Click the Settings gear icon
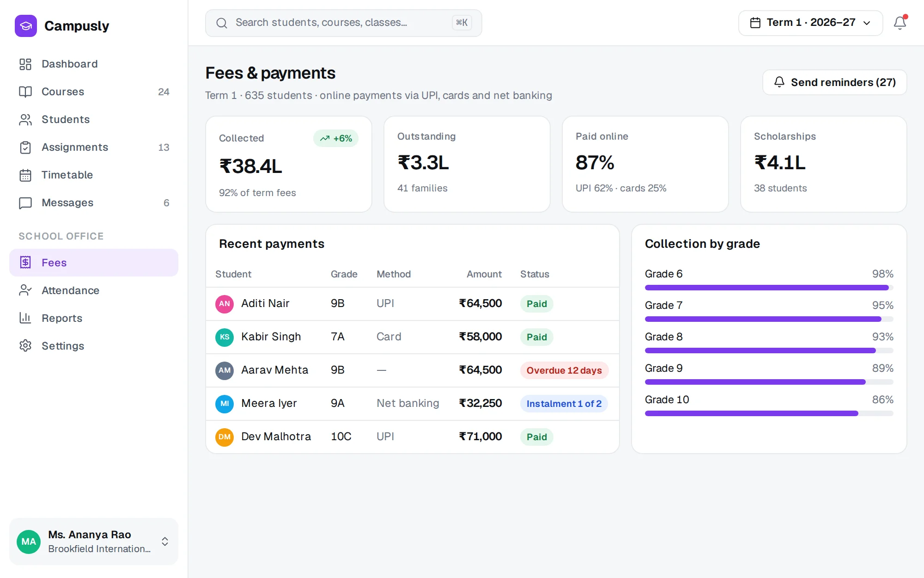Screen dimensions: 924x578 (x=25, y=346)
